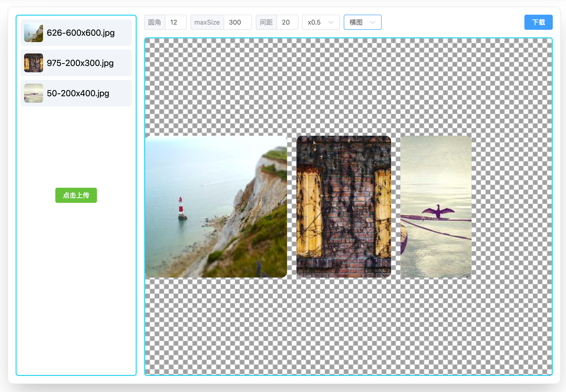Image resolution: width=566 pixels, height=392 pixels.
Task: Click the chevron arrow of x0.5 selector
Action: click(x=331, y=22)
